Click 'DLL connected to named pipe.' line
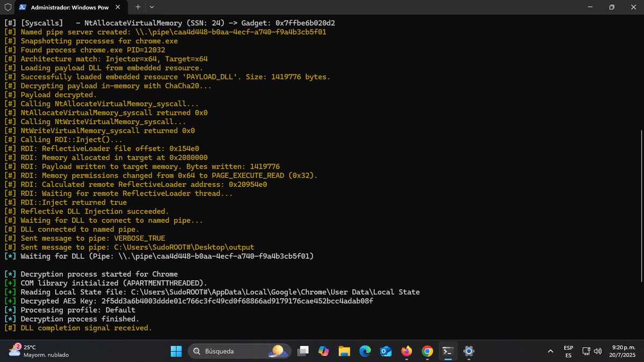This screenshot has width=644, height=362. pos(72,229)
